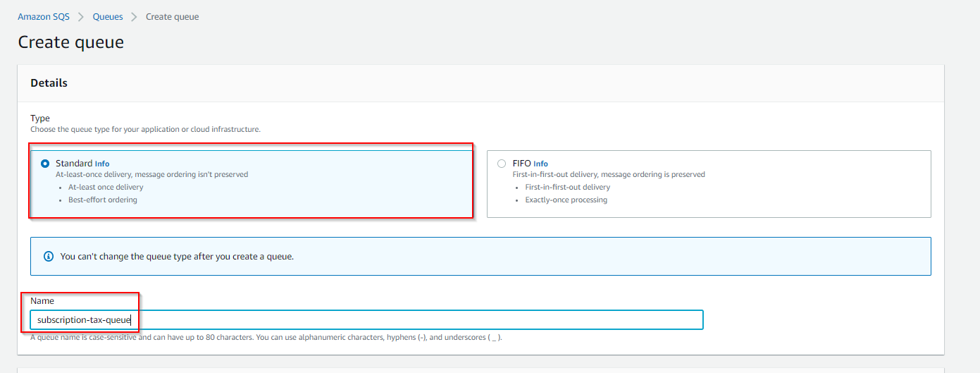Viewport: 980px width, 373px height.
Task: Open the Info link next to Standard
Action: (102, 164)
